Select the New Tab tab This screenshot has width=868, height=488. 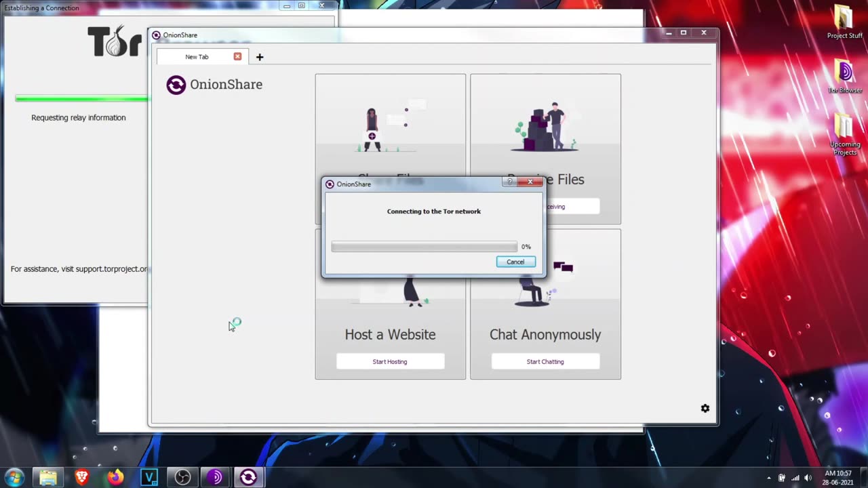point(202,57)
